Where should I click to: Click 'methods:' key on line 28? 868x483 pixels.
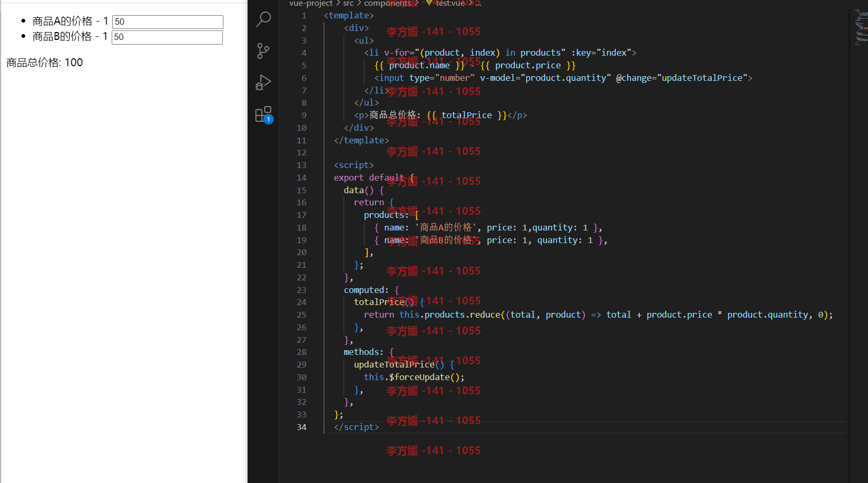pos(363,352)
